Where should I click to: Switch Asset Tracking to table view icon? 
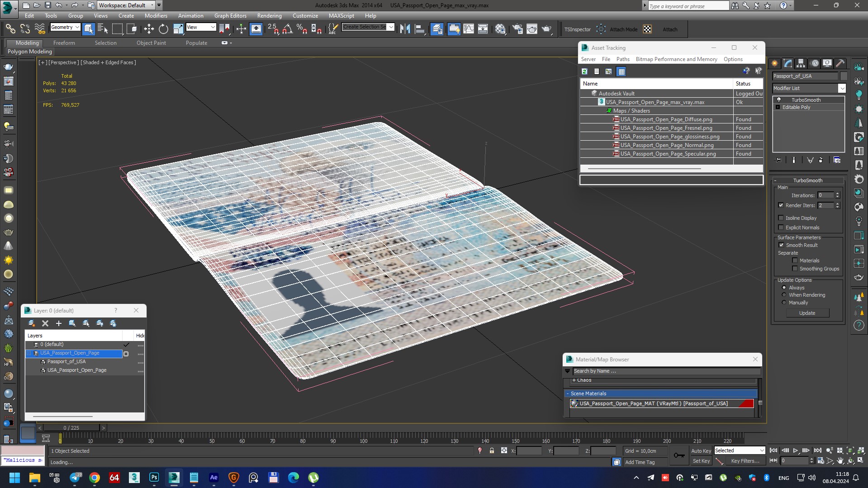621,71
